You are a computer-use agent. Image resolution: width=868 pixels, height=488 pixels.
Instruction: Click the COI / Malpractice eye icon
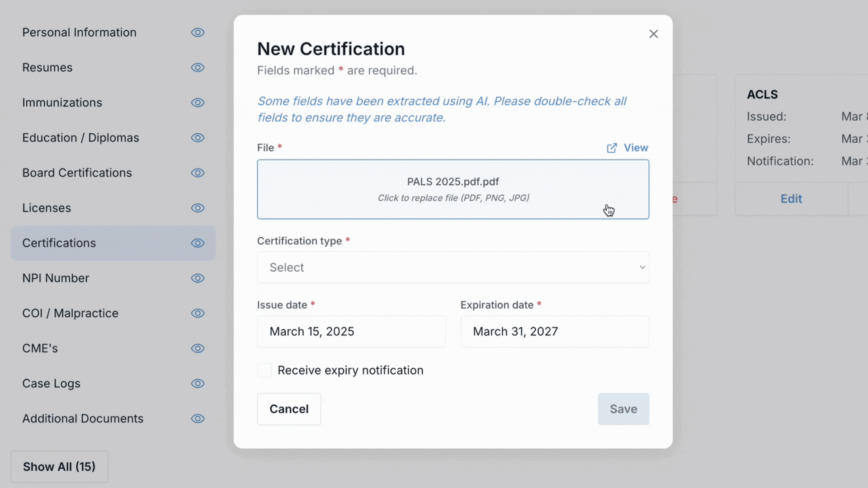[x=198, y=314]
